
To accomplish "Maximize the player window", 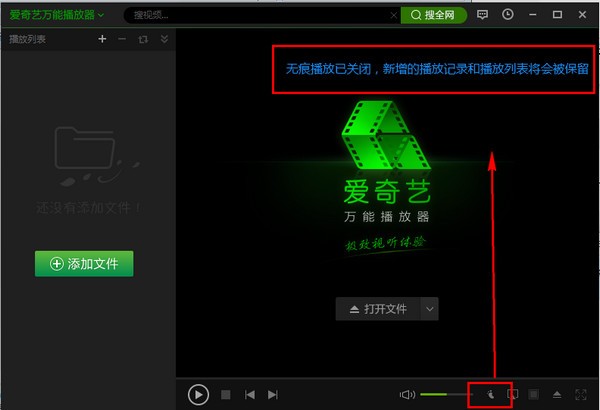I will 557,15.
